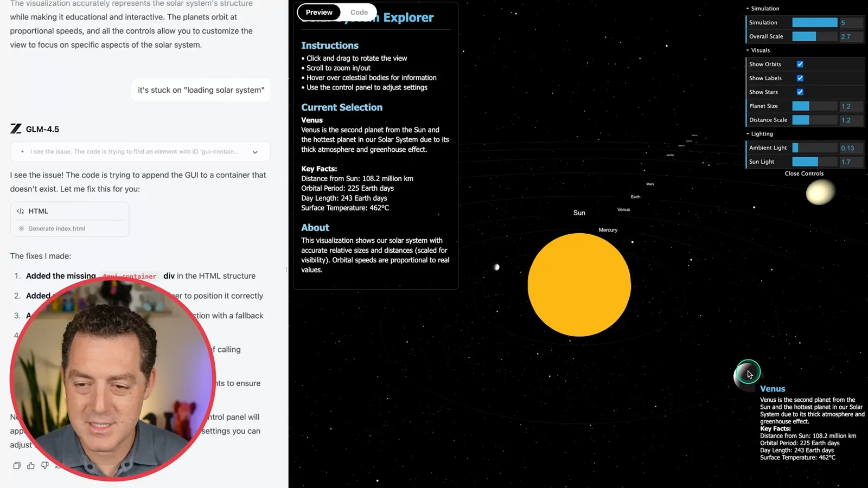This screenshot has height=488, width=868.
Task: Toggle the Show Stars checkbox
Action: [x=800, y=92]
